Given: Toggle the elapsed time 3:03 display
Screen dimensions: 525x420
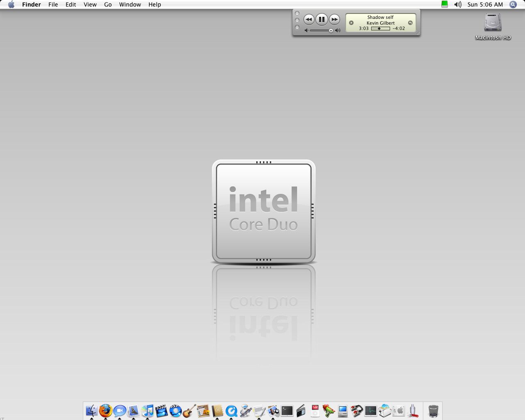Looking at the screenshot, I should (x=363, y=29).
